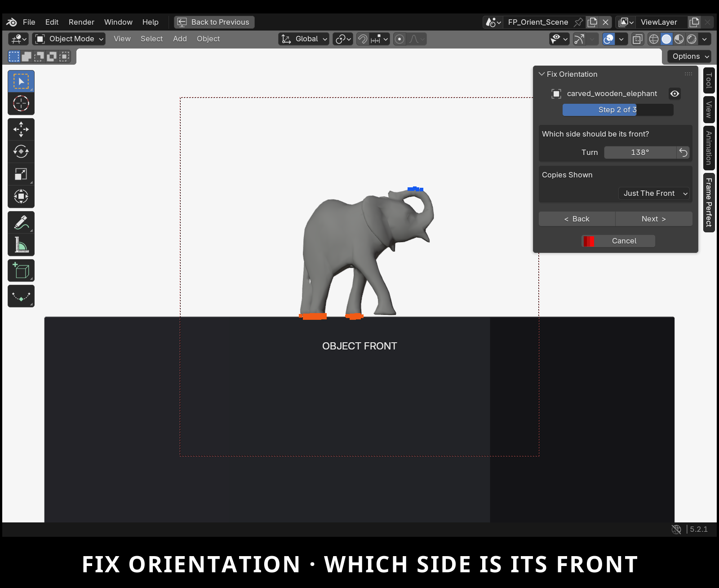
Task: Open the Global orientation dropdown
Action: pos(303,39)
